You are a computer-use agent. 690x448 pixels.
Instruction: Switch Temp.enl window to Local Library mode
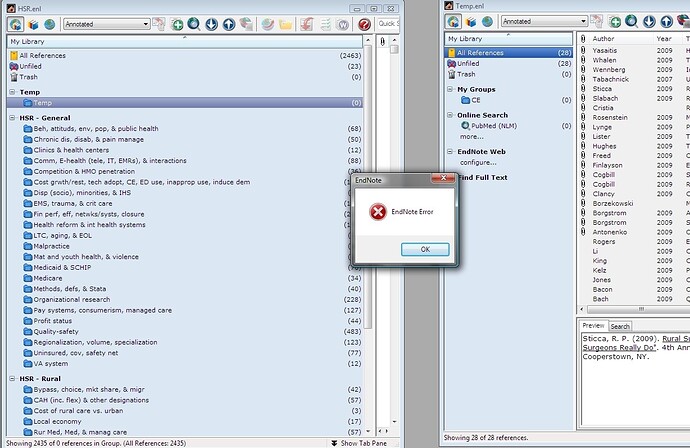[471, 22]
